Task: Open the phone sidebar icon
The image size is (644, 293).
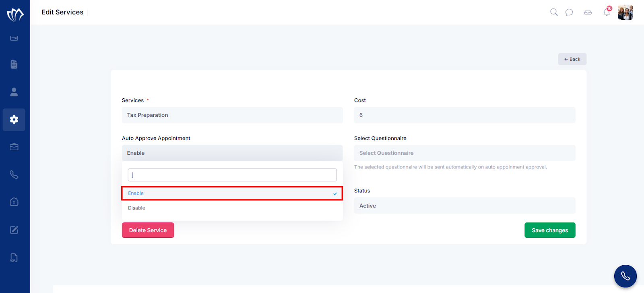Action: point(14,175)
